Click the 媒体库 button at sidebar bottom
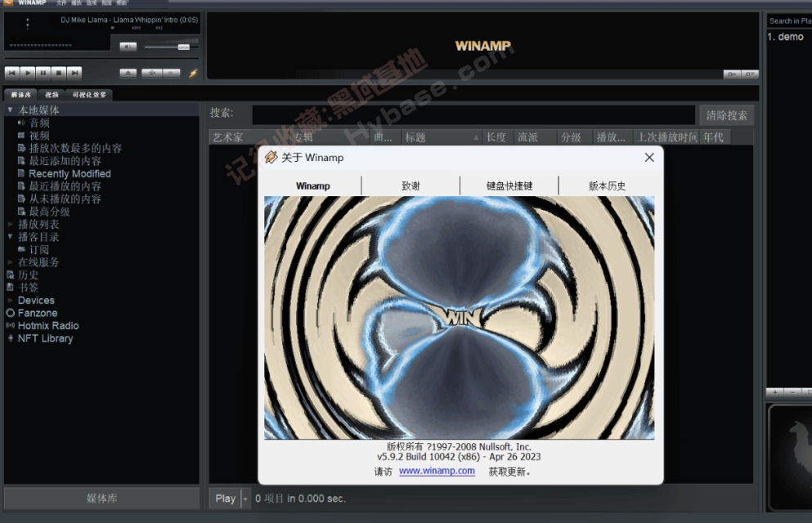 (x=102, y=498)
